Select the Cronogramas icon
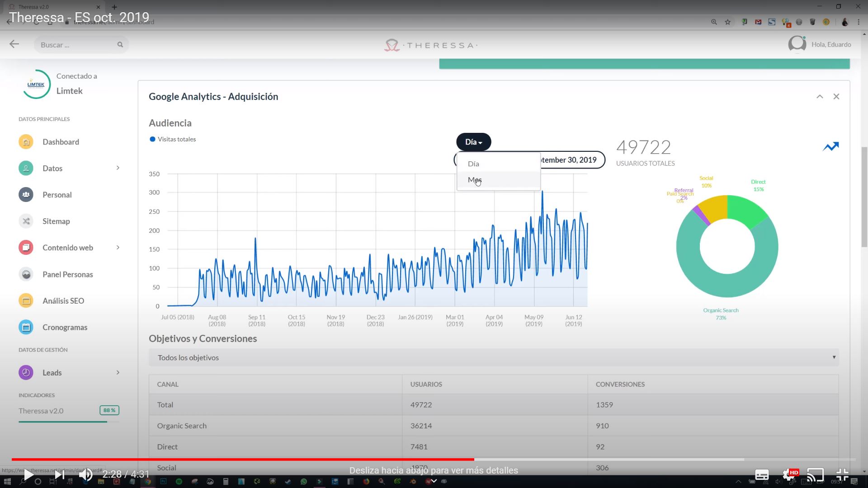 (26, 327)
